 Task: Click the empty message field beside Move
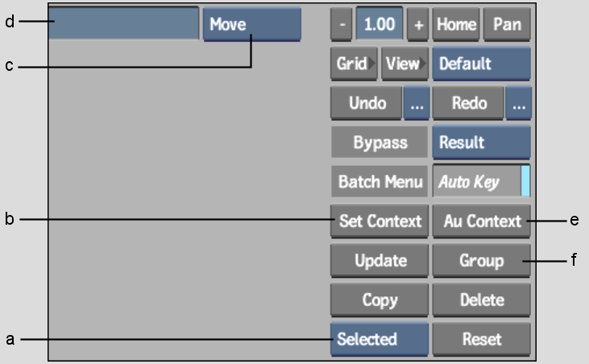123,23
